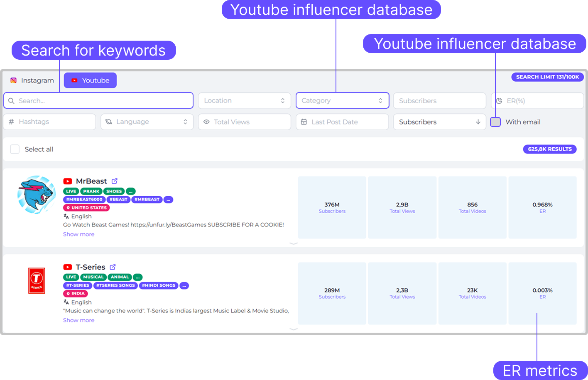Select the Youtube tab
This screenshot has width=588, height=380.
[x=90, y=80]
